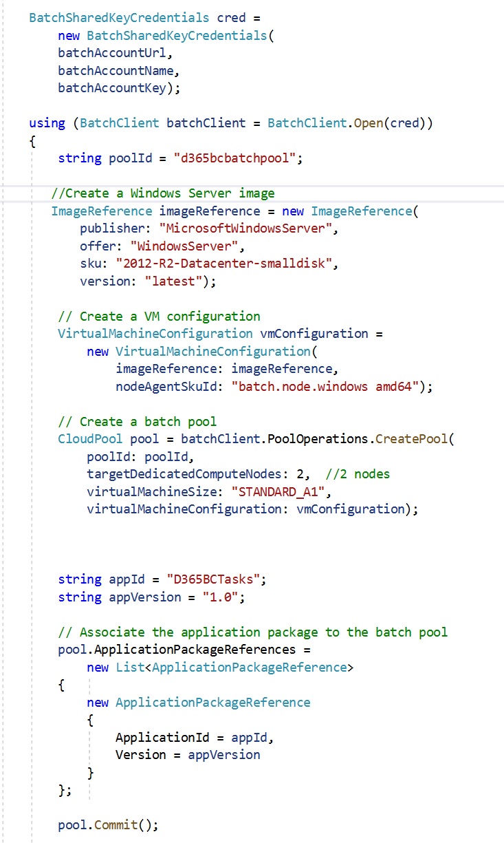Click the List<ApplicationPackageReference> type
504x843 pixels.
(233, 668)
